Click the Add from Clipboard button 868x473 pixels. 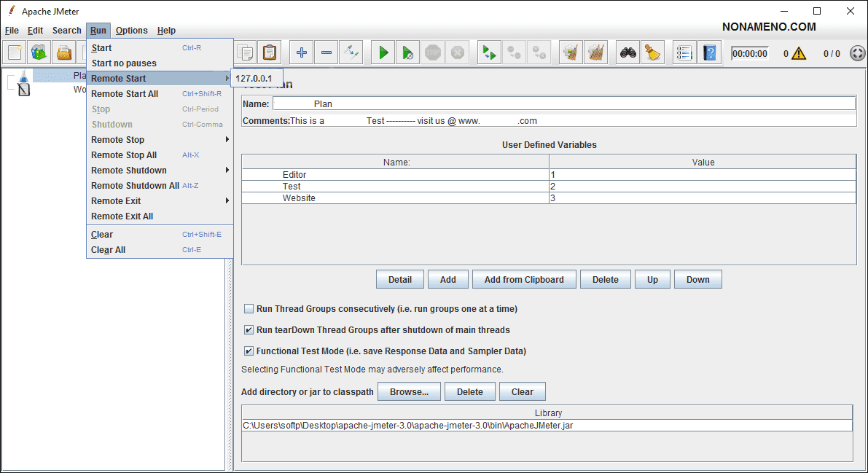524,280
